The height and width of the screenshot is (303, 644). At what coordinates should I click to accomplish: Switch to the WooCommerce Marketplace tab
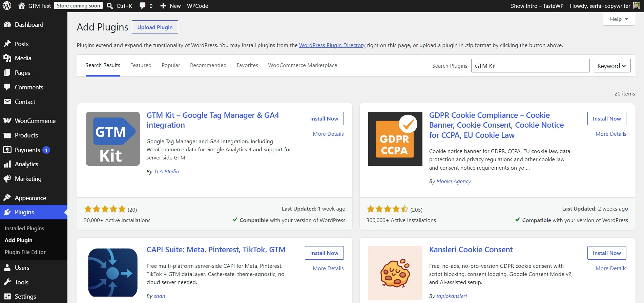coord(303,65)
